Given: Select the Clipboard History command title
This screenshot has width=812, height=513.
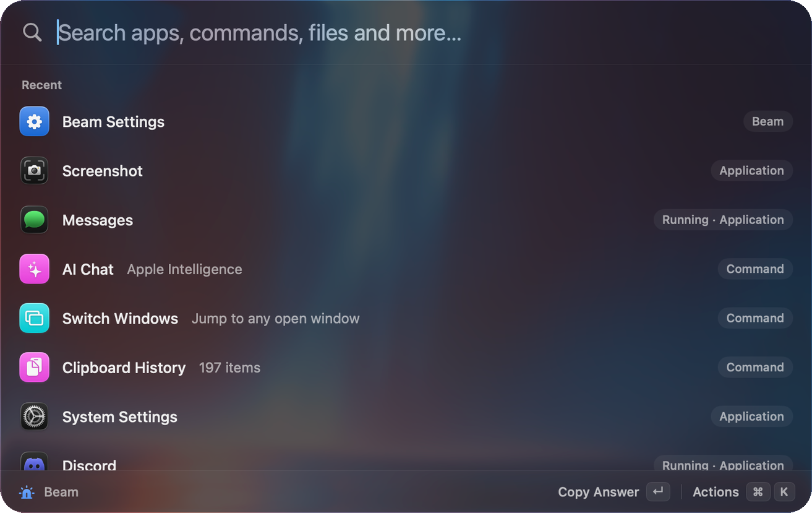Looking at the screenshot, I should pyautogui.click(x=124, y=368).
